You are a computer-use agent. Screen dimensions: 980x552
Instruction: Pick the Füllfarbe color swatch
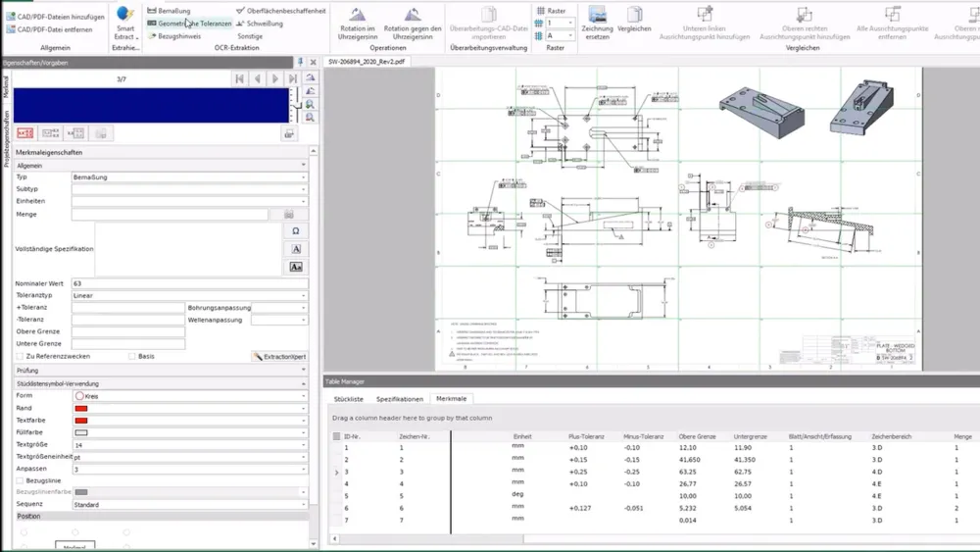point(81,432)
